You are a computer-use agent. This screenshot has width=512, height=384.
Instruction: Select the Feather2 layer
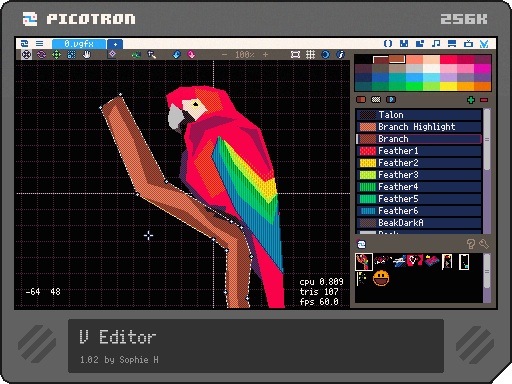(x=419, y=163)
